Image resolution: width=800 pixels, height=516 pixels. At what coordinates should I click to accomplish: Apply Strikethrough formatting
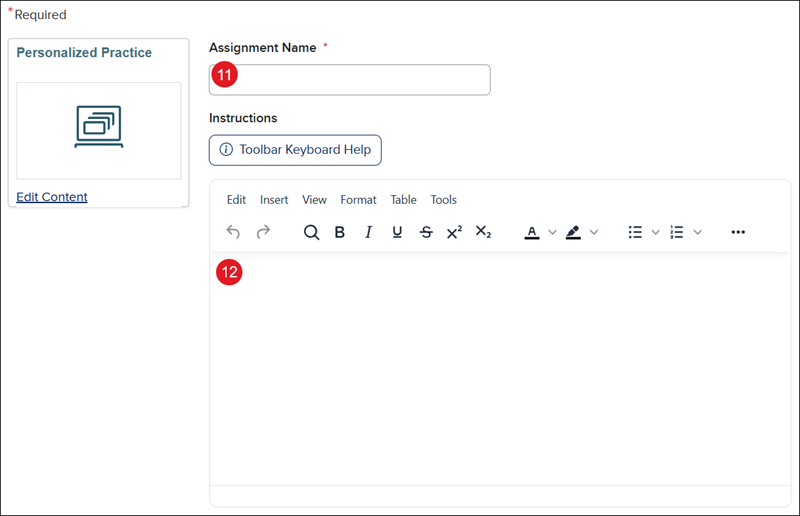426,232
